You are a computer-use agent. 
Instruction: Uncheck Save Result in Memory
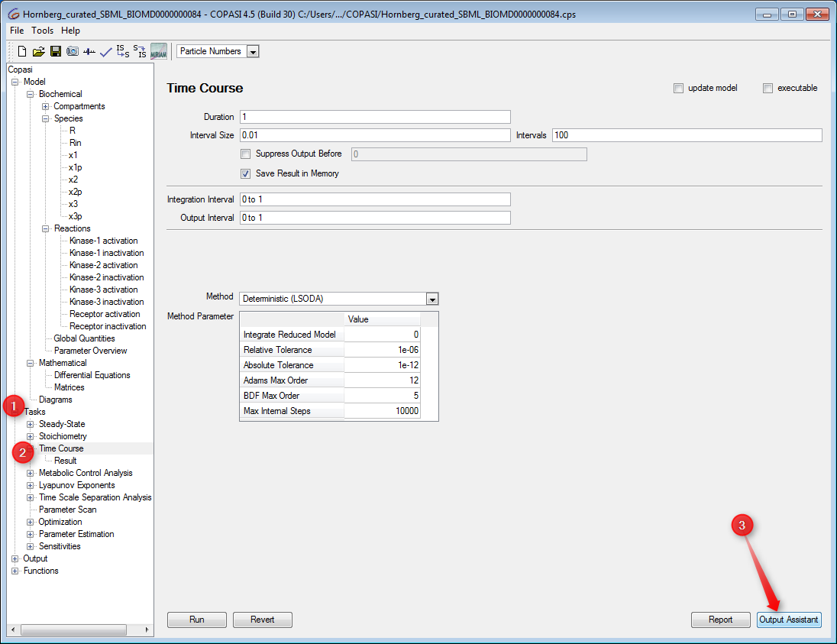246,173
